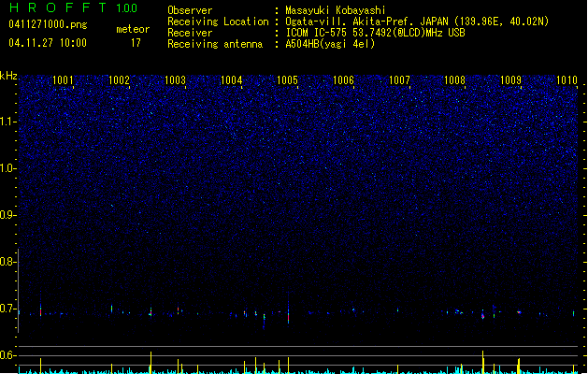Click the 1006 time marker

pos(343,80)
